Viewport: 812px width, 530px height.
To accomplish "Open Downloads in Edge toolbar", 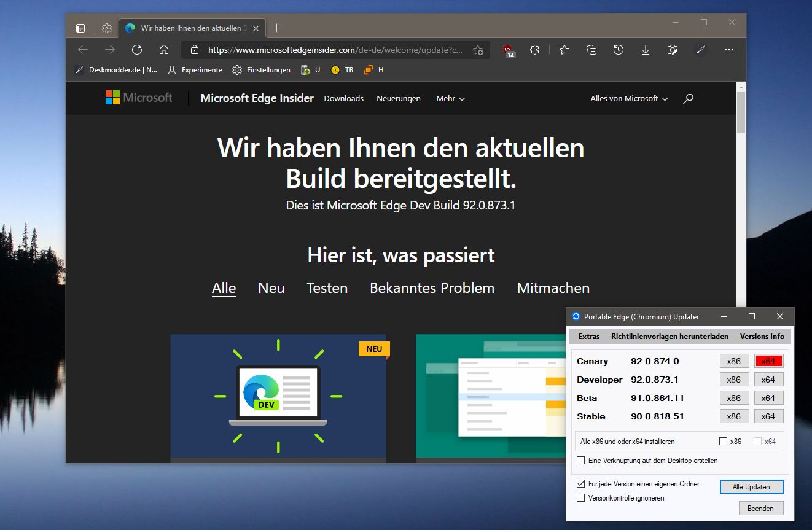I will point(646,50).
